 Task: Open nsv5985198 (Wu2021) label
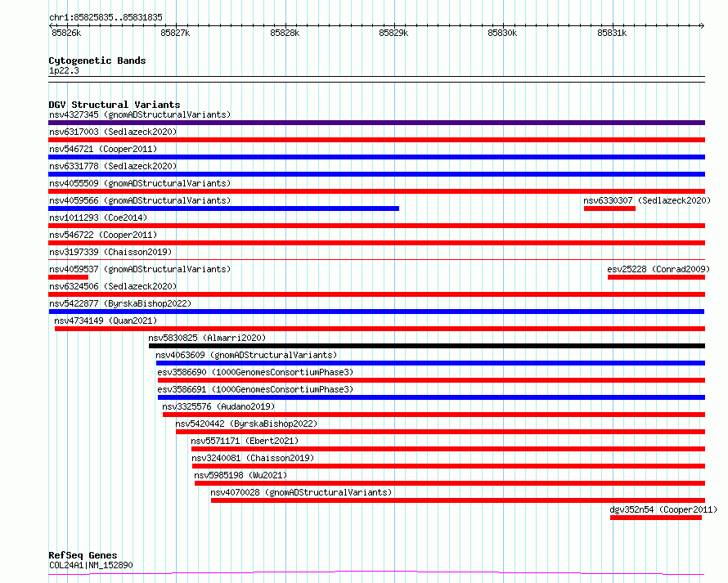pos(240,475)
